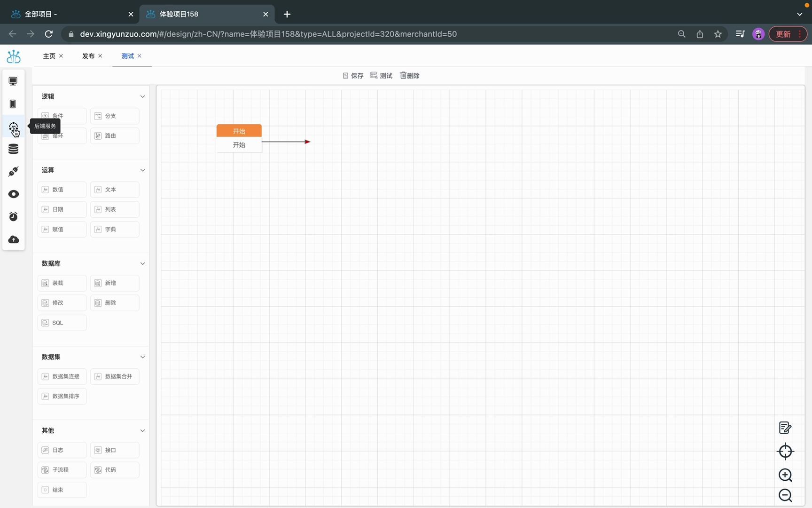Screen dimensions: 812x508
Task: Click the 保存 save button
Action: tap(353, 76)
